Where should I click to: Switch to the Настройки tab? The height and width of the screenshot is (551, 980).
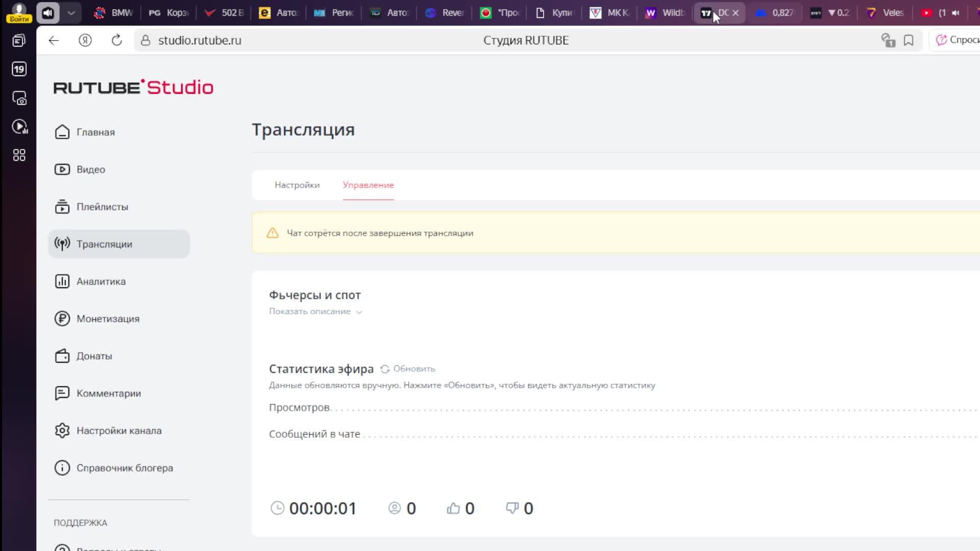pos(297,185)
